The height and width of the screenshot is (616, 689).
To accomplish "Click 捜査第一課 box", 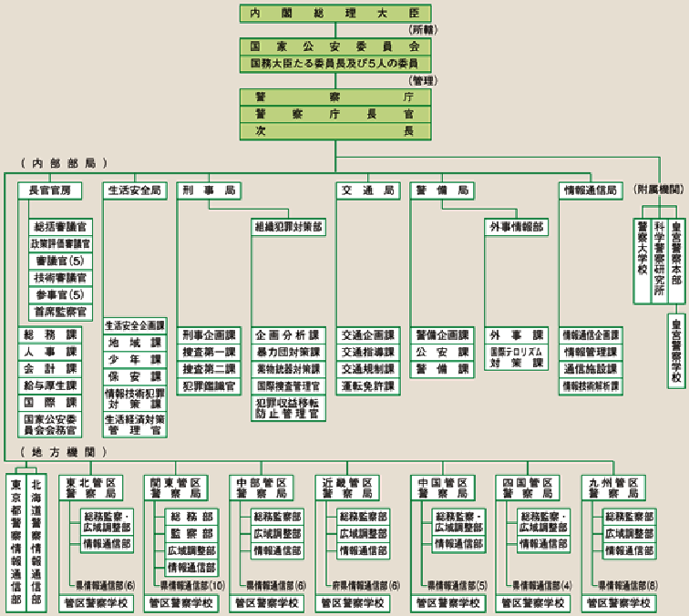I will point(209,353).
